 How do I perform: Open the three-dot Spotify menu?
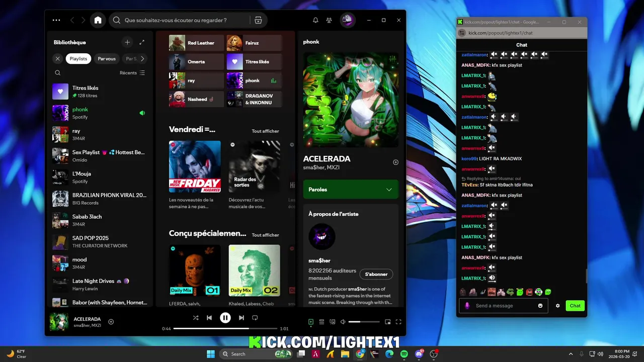pyautogui.click(x=56, y=20)
